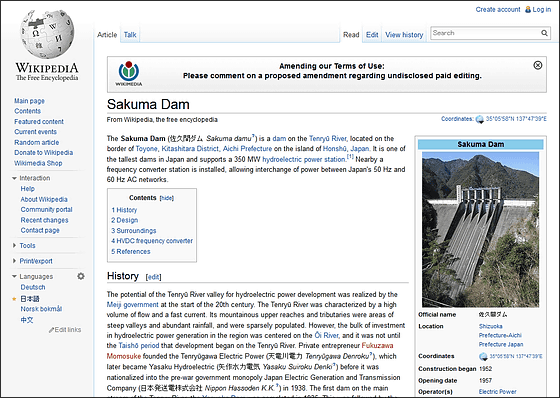Click the user icon next to Log in
This screenshot has width=560, height=398.
coord(528,10)
